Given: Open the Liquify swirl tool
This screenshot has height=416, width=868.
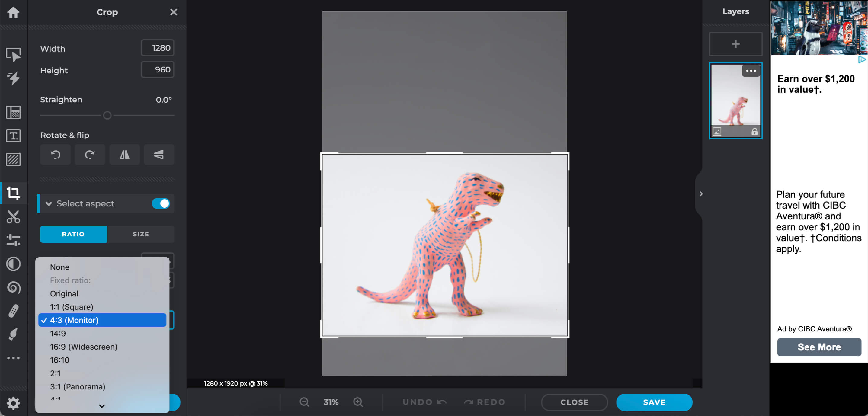Looking at the screenshot, I should 13,287.
